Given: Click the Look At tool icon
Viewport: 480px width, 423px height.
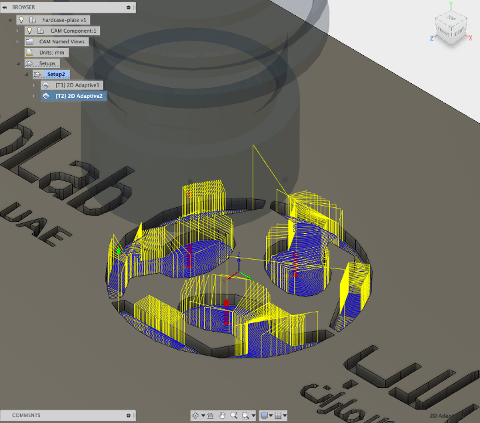Looking at the screenshot, I should pos(210,415).
